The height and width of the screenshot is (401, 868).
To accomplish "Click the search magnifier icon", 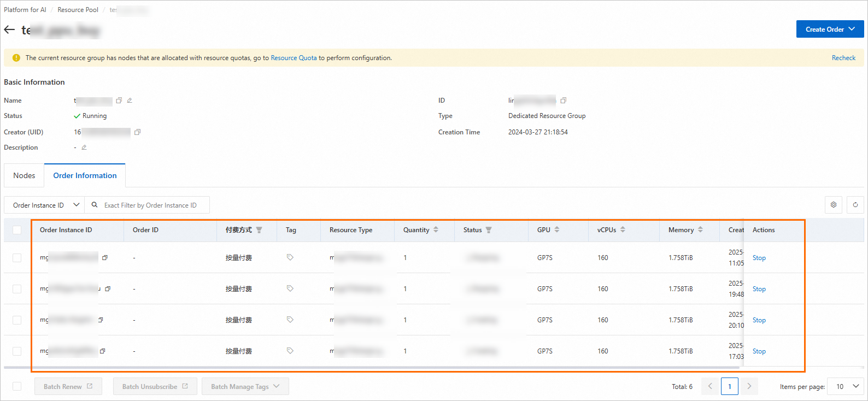I will coord(95,205).
